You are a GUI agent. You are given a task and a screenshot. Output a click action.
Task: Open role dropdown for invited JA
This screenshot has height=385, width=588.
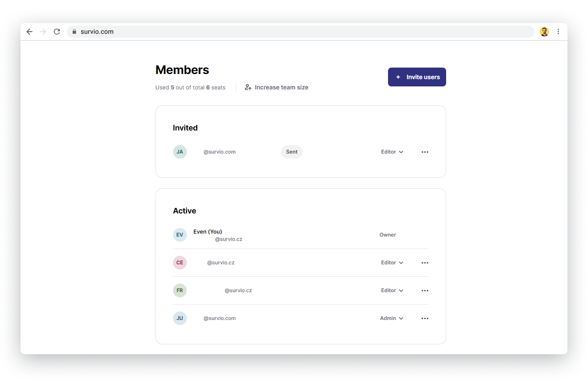pos(392,152)
